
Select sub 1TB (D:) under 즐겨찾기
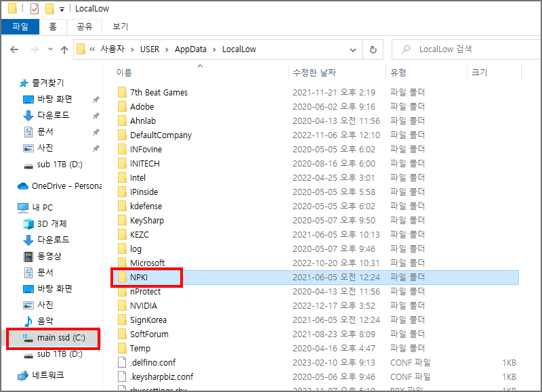[54, 165]
